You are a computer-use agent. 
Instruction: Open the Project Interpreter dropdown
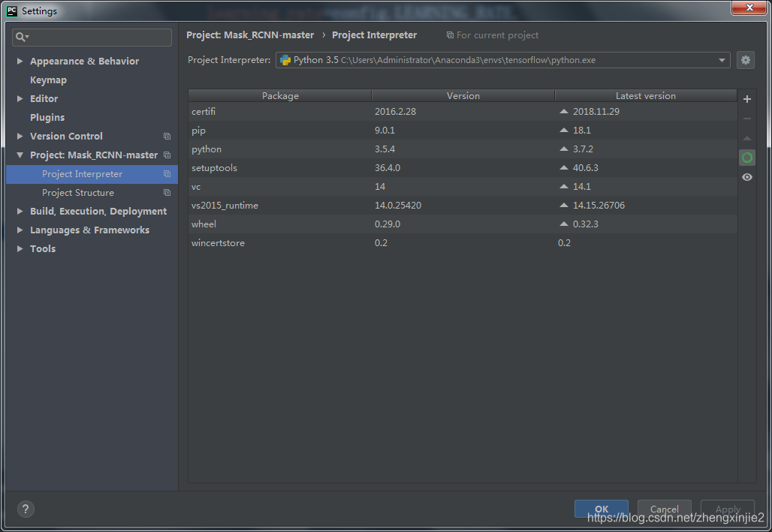pos(721,60)
